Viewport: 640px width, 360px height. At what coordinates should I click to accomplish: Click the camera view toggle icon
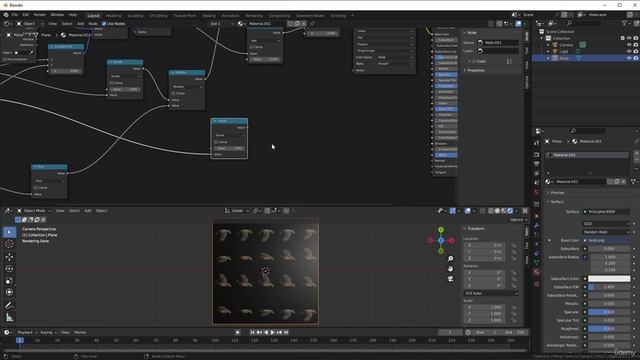[x=450, y=279]
